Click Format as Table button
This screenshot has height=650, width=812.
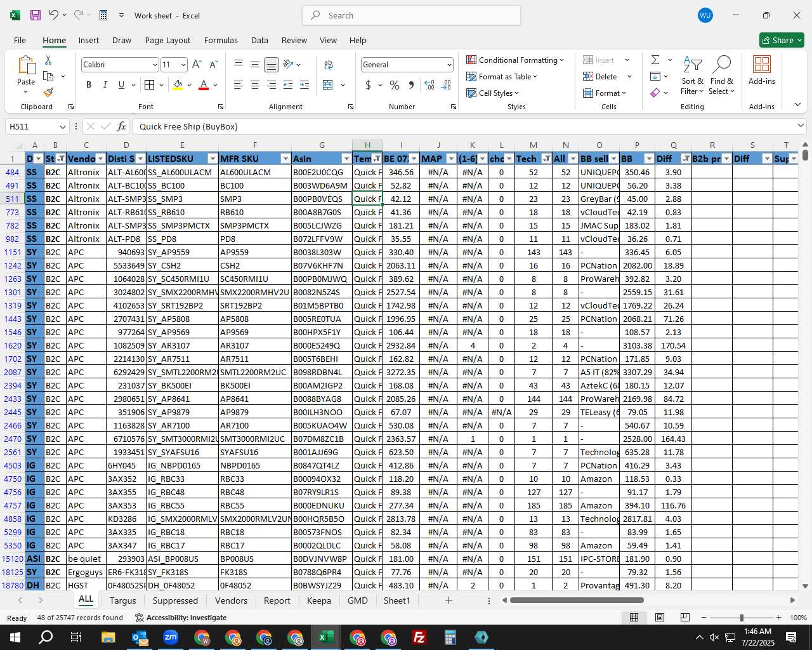502,76
